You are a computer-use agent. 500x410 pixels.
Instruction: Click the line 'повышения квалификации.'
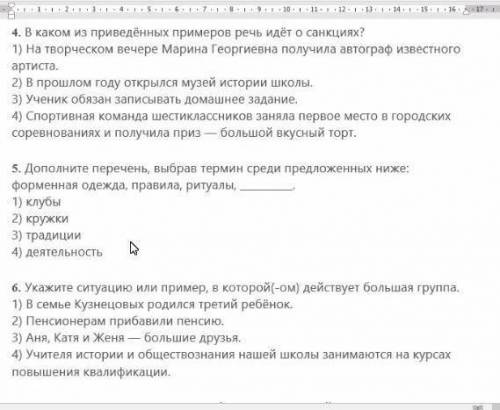(x=91, y=372)
